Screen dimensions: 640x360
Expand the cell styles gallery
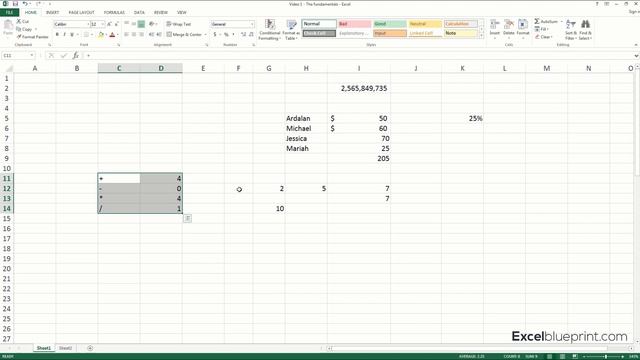pos(481,36)
